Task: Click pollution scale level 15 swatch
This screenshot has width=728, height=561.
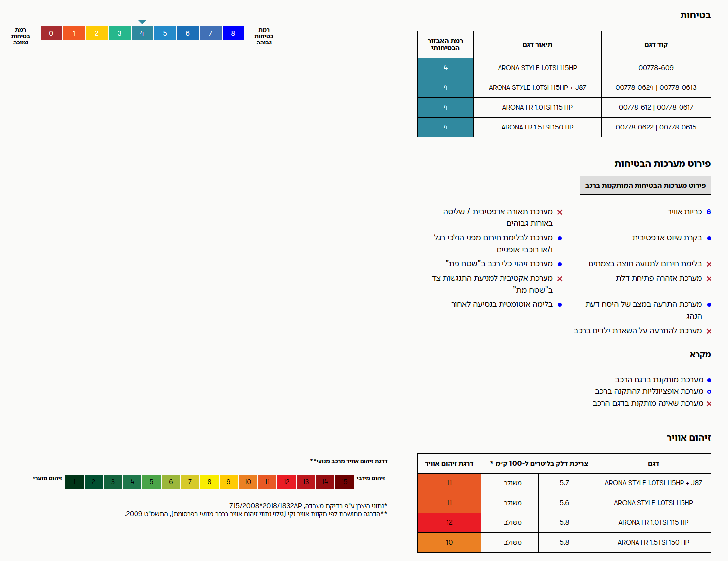Action: pyautogui.click(x=344, y=482)
